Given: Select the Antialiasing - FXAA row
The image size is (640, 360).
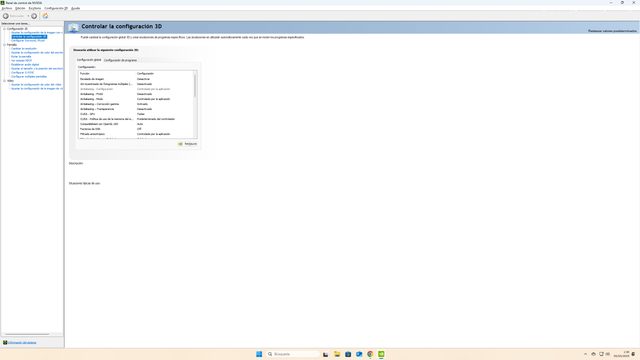Looking at the screenshot, I should 137,94.
